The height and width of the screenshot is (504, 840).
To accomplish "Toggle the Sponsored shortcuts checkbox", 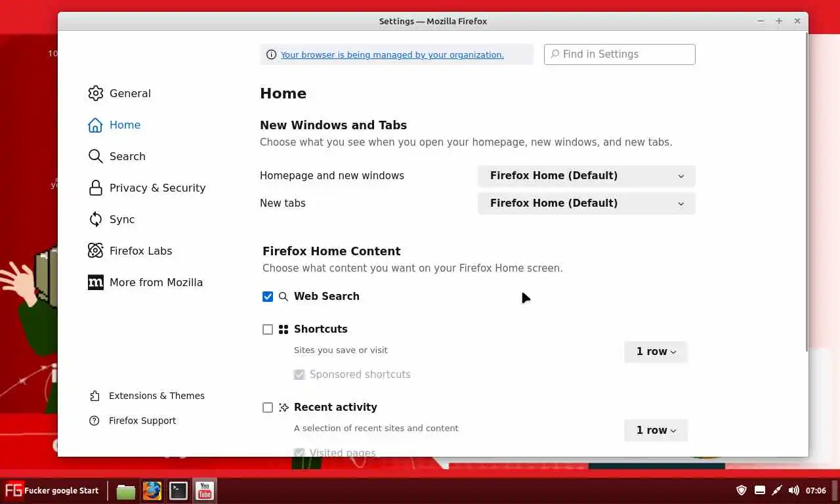I will tap(299, 375).
